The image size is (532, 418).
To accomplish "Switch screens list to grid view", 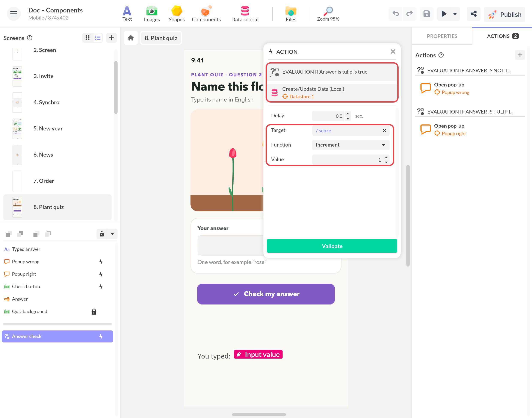I will [x=88, y=38].
